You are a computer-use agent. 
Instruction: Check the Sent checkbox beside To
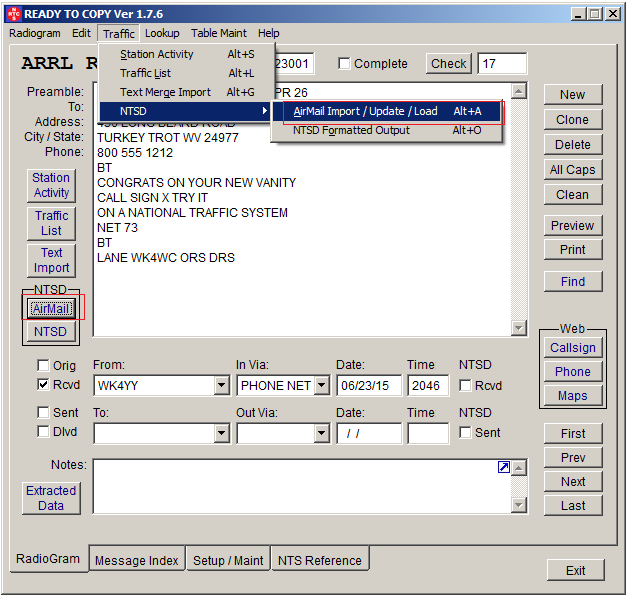tap(43, 412)
